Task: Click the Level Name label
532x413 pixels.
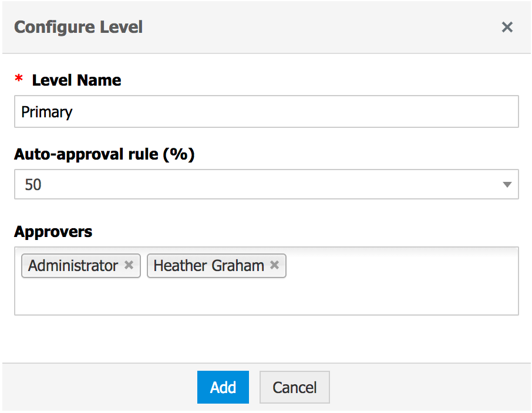Action: (x=76, y=80)
